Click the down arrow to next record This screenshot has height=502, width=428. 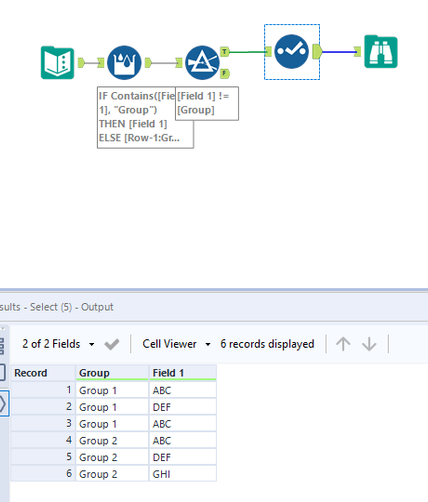click(369, 344)
